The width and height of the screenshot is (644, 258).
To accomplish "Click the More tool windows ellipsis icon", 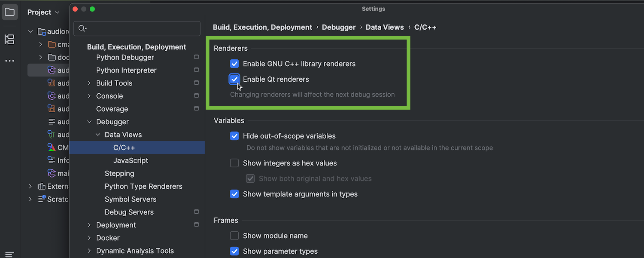I will [10, 61].
